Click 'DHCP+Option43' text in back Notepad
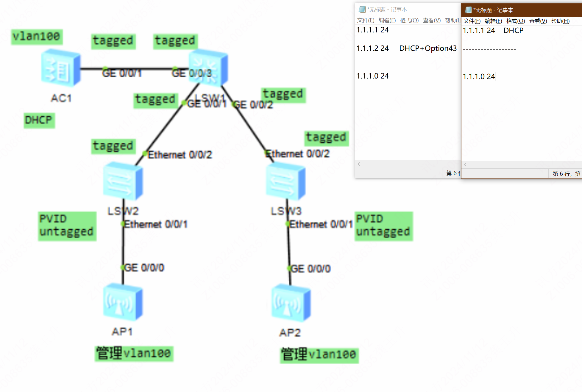Screen dimensions: 582x392 point(428,48)
